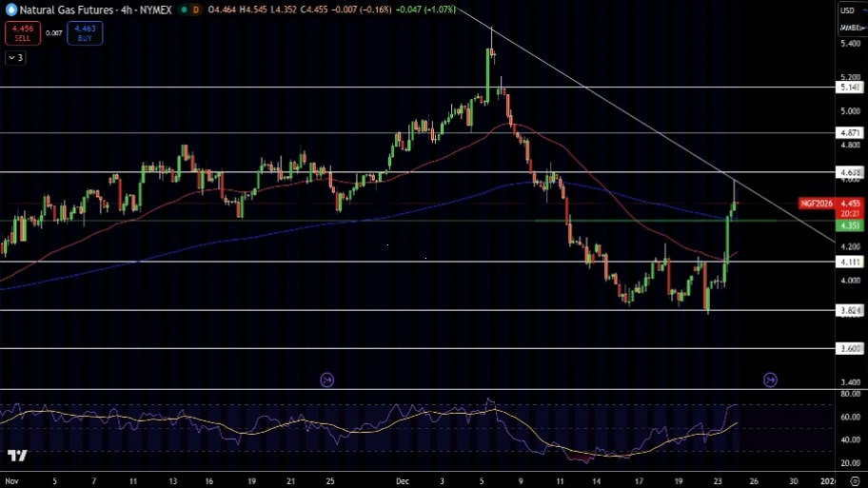868x488 pixels.
Task: Click the green market status dot
Action: [x=182, y=9]
